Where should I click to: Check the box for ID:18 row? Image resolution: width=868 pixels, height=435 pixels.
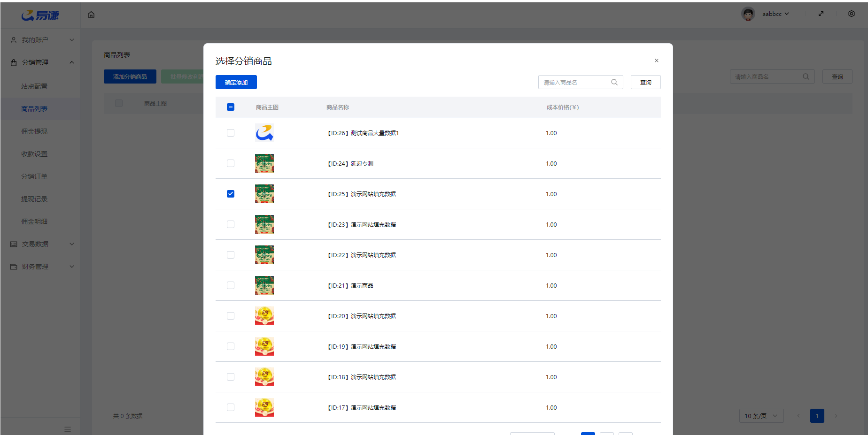[x=231, y=377]
